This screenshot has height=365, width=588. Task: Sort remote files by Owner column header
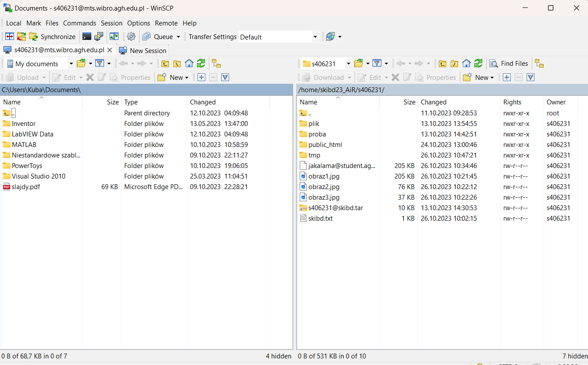(x=561, y=102)
